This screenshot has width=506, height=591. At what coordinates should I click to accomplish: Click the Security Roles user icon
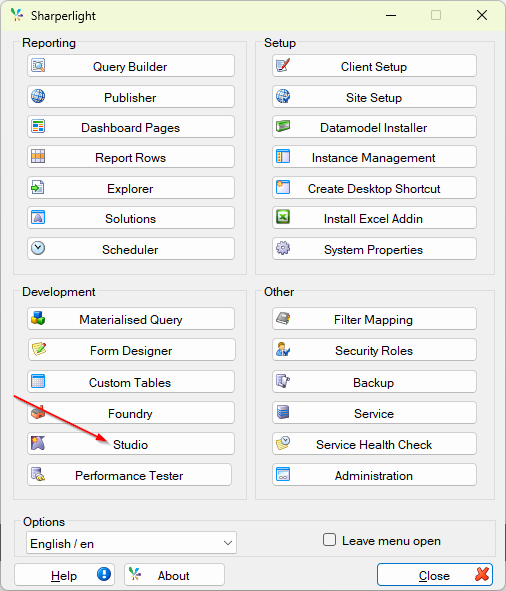pos(283,349)
